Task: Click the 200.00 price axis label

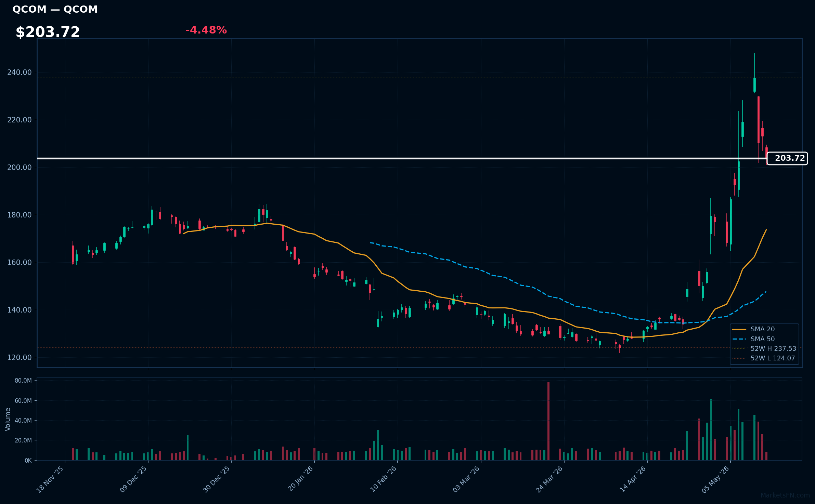Action: [x=19, y=168]
